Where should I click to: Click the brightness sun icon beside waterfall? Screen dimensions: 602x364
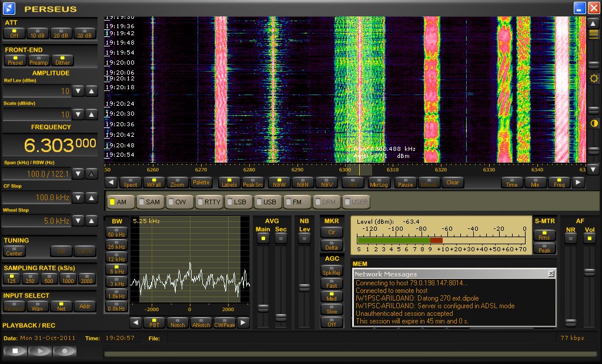(594, 79)
